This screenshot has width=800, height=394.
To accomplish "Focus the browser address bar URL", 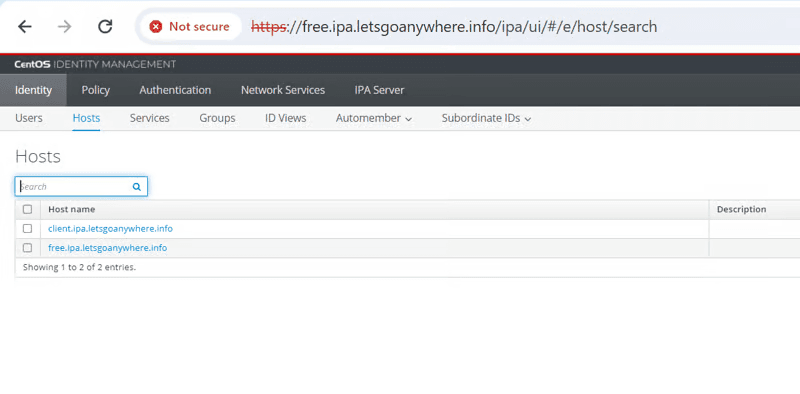I will coord(454,27).
